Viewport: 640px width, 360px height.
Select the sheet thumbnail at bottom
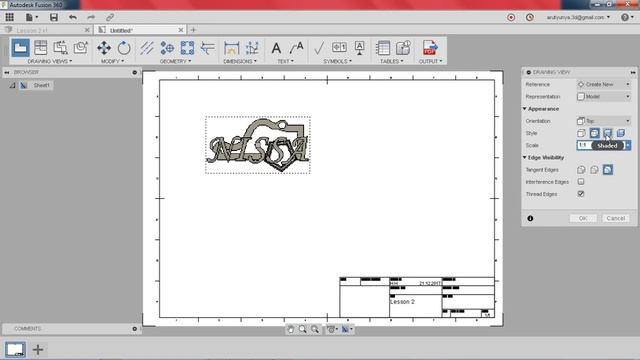point(15,350)
